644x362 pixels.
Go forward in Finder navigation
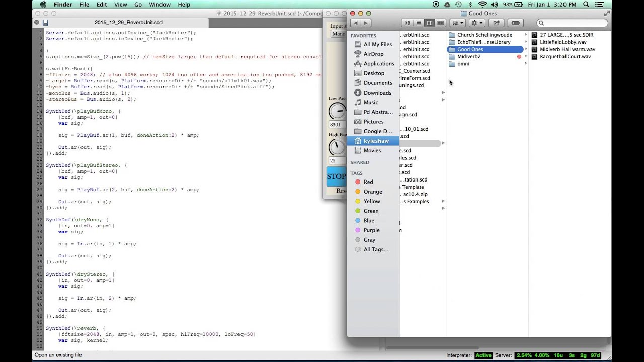click(367, 23)
